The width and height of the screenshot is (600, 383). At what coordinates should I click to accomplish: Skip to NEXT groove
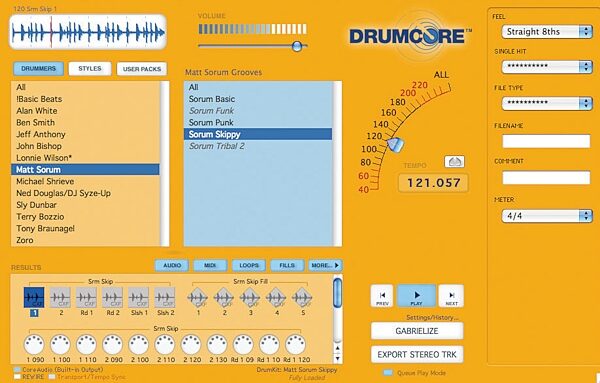click(x=451, y=296)
